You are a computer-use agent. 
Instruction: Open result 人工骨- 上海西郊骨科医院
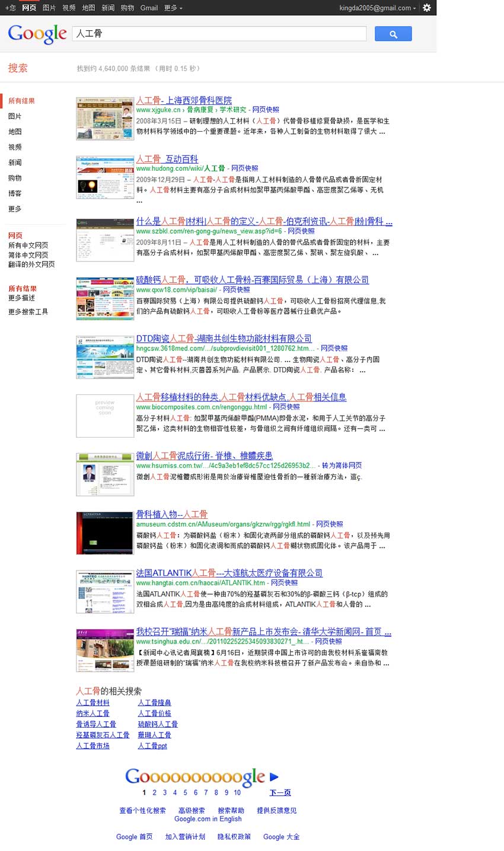click(184, 100)
